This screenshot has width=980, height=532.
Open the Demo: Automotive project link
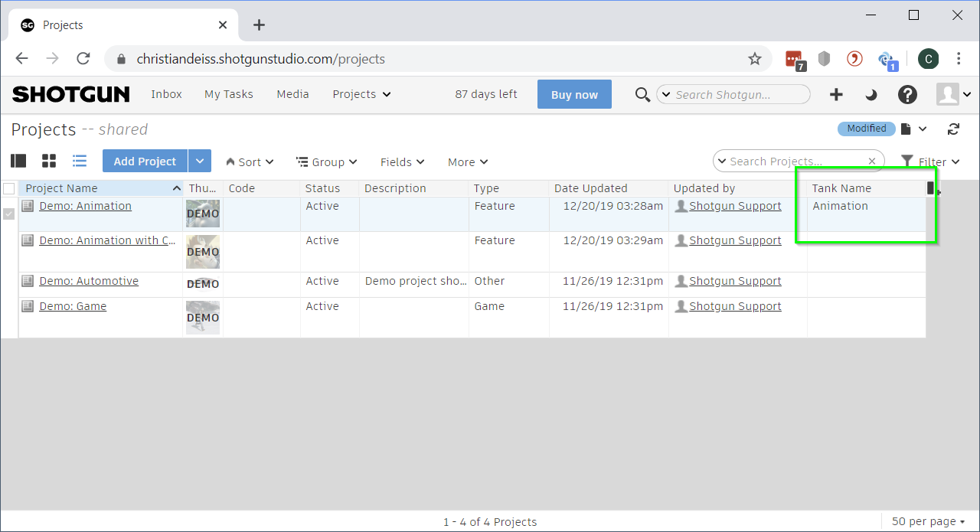(89, 281)
